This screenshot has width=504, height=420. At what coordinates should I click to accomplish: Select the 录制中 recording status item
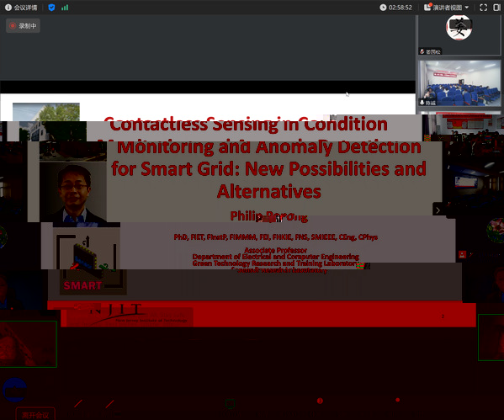coord(24,26)
